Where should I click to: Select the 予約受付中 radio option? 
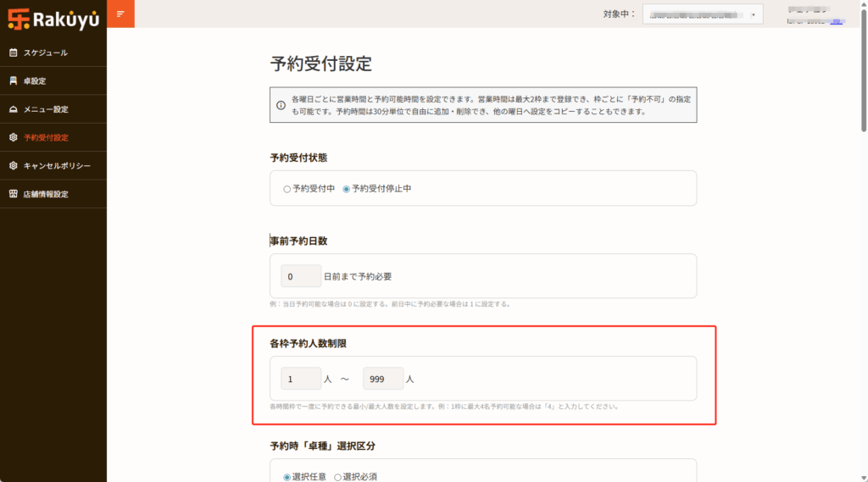coord(287,189)
